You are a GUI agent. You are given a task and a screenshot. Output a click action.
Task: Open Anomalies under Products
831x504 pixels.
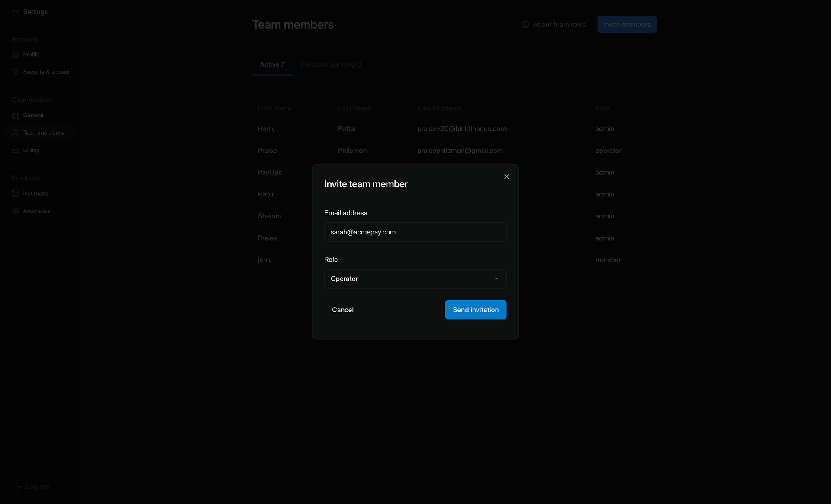pyautogui.click(x=37, y=211)
